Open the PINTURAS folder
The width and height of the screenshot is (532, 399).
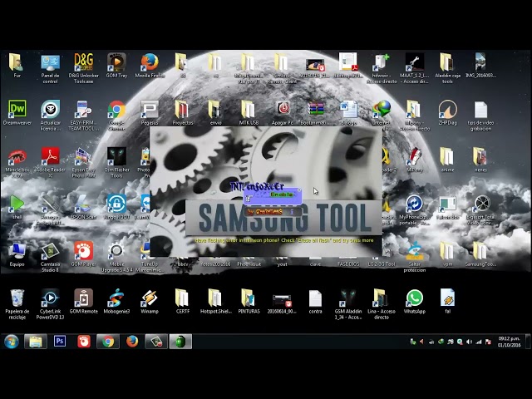[x=249, y=301]
